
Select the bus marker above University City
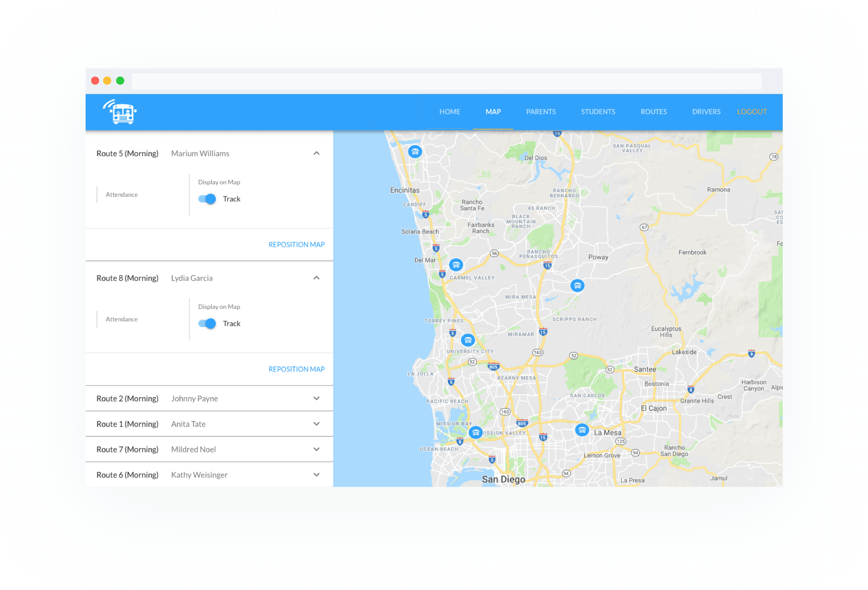click(468, 340)
